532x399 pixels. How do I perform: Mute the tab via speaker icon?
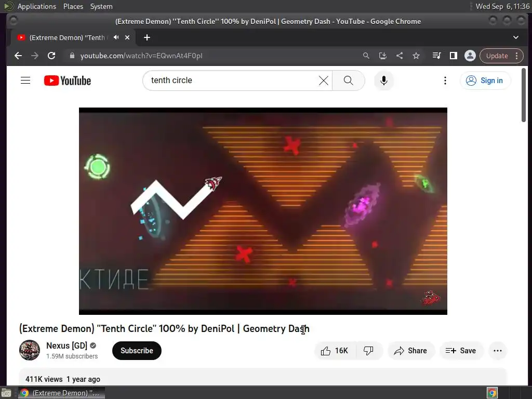point(116,37)
